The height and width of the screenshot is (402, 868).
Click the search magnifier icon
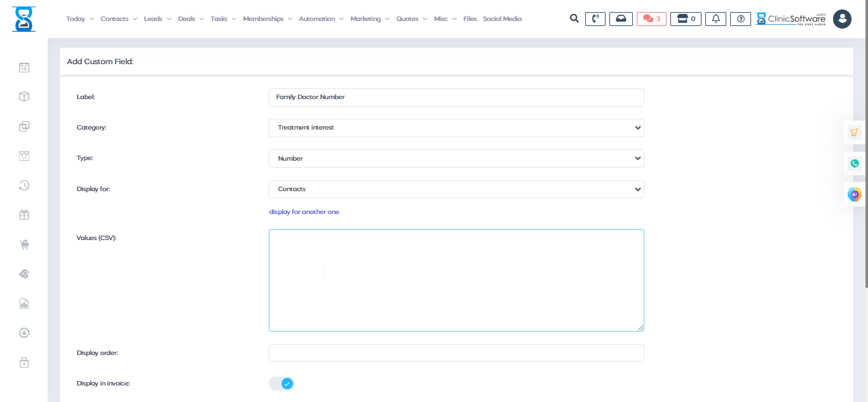point(574,19)
